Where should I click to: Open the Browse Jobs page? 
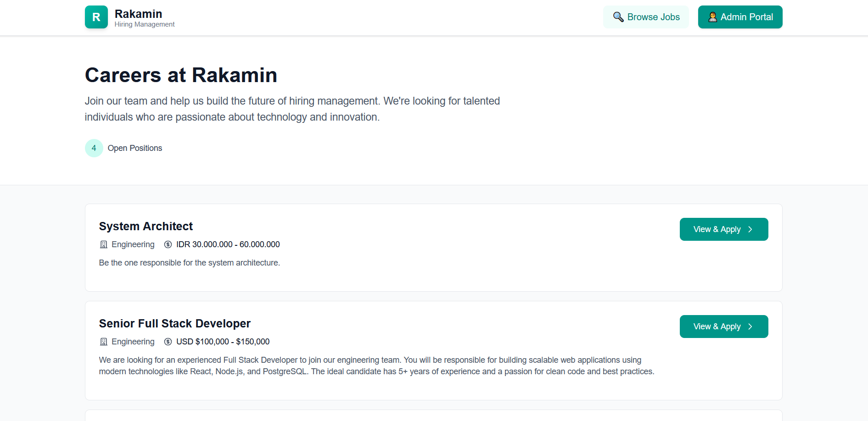click(646, 17)
